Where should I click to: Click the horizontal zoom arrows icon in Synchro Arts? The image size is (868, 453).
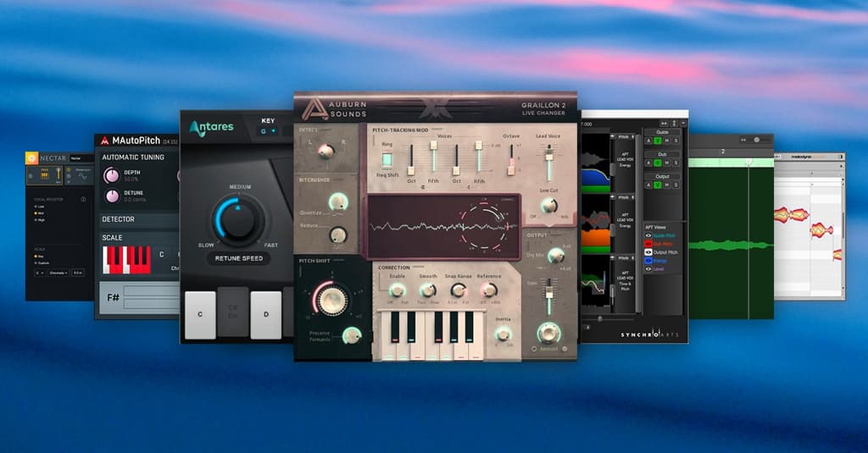(x=664, y=124)
